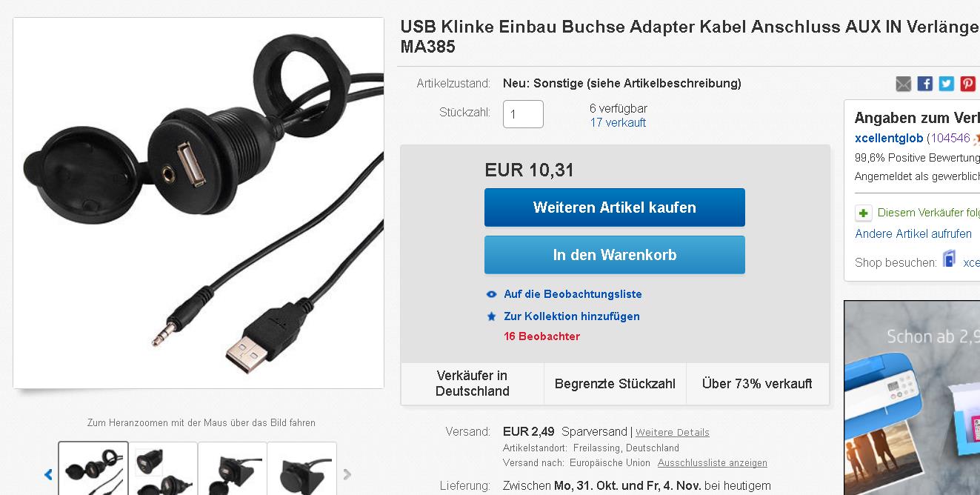Add item with In den Warenkorb

pos(615,255)
